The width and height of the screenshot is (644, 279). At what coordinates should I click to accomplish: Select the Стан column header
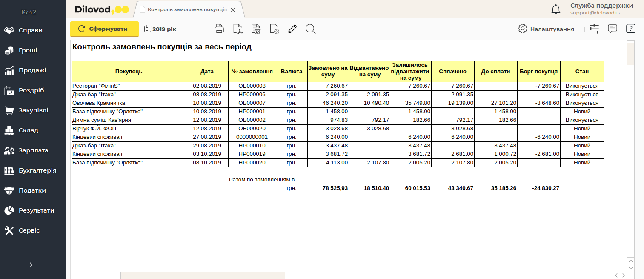[582, 72]
